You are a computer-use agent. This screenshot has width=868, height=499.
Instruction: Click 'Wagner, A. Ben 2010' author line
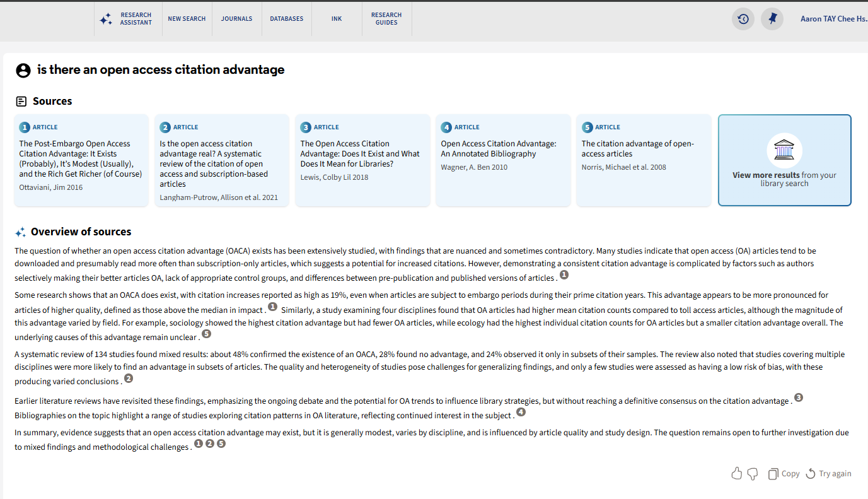(x=474, y=167)
